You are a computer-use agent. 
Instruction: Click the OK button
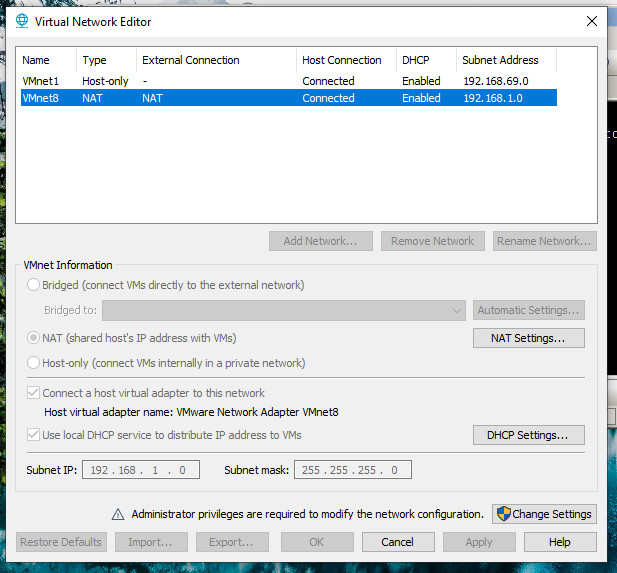tap(317, 542)
